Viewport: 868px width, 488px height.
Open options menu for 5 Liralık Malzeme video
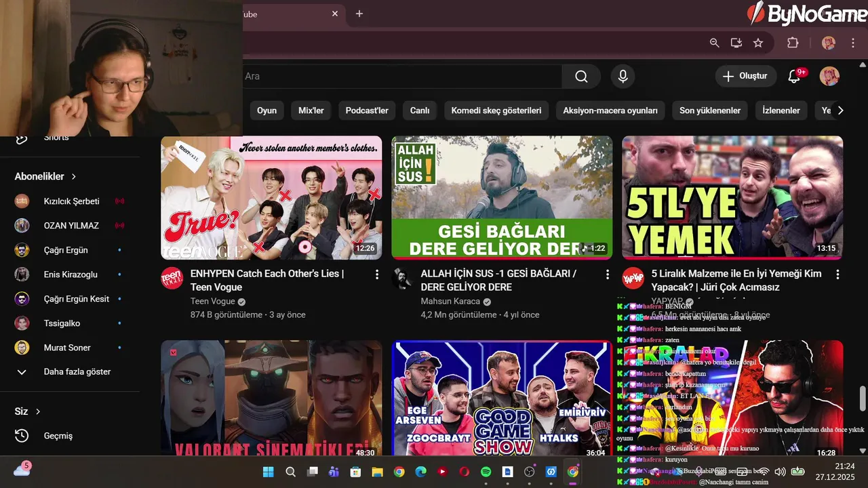(x=838, y=274)
